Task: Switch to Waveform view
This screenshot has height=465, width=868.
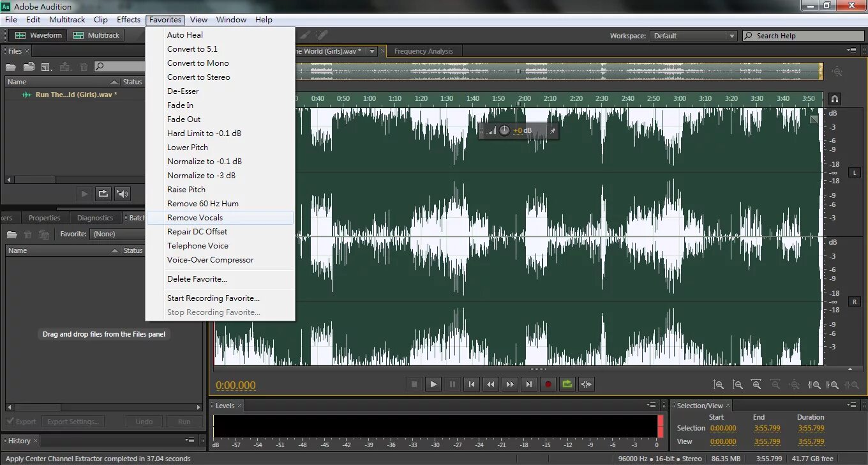Action: [x=38, y=35]
